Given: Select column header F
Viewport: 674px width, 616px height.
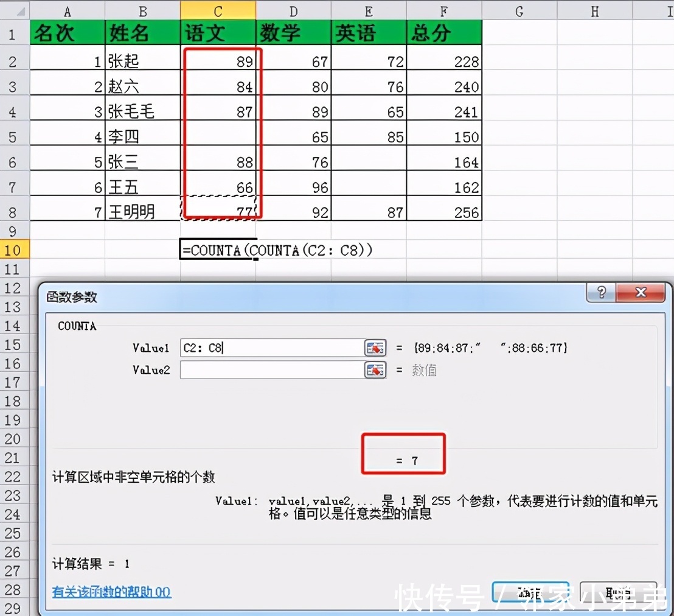Looking at the screenshot, I should pyautogui.click(x=443, y=10).
